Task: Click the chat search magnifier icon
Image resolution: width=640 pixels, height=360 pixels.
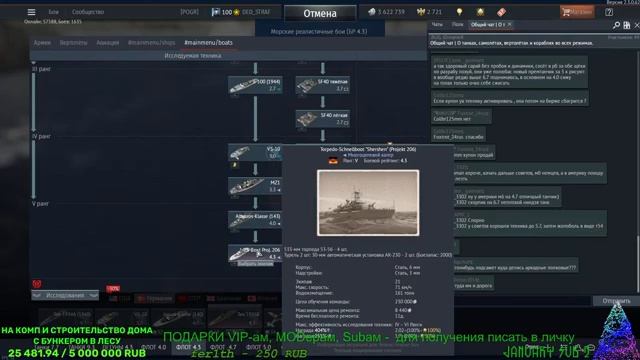Action: 616,25
